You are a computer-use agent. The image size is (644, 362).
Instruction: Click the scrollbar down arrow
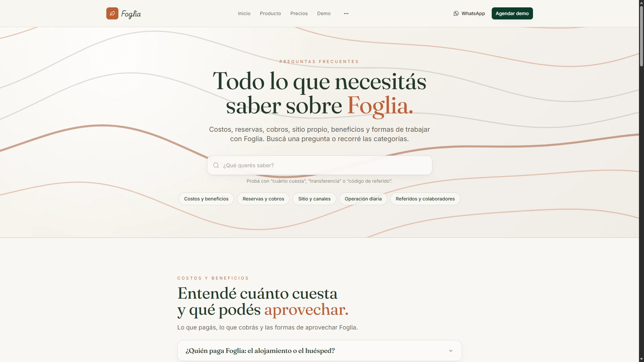(641, 359)
